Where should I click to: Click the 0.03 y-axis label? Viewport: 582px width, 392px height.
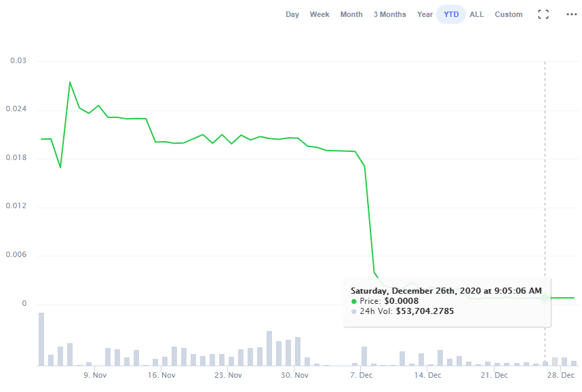click(x=18, y=61)
